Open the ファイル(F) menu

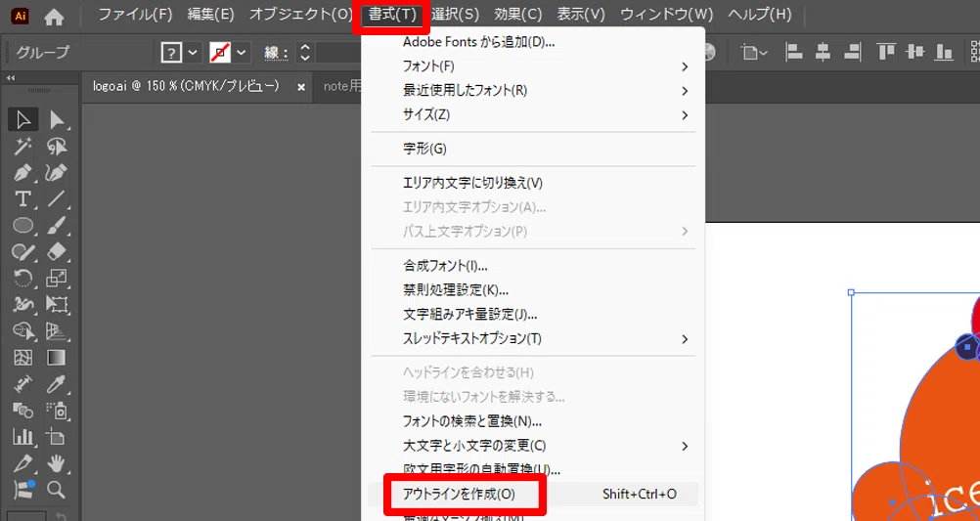[135, 15]
